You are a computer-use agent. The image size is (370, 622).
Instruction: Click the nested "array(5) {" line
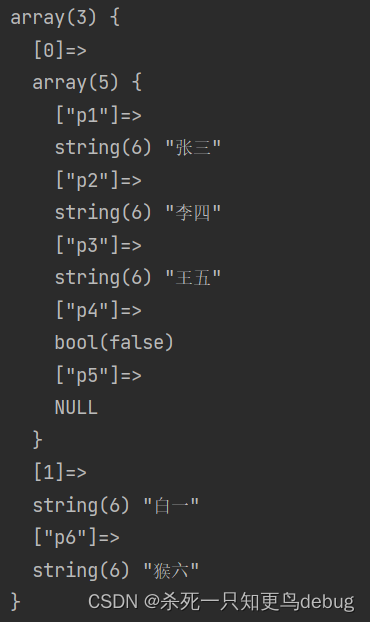pos(87,83)
